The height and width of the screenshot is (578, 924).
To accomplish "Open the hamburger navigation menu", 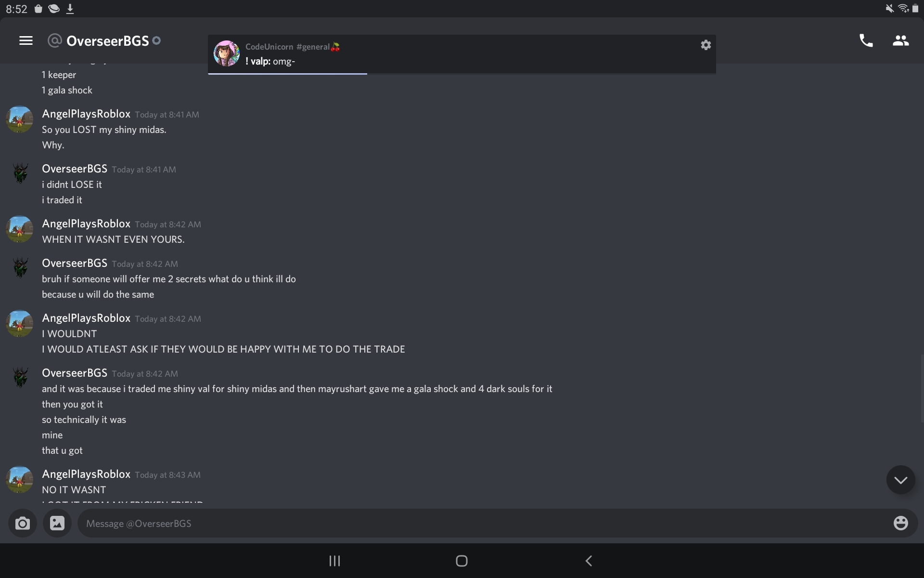I will tap(26, 41).
